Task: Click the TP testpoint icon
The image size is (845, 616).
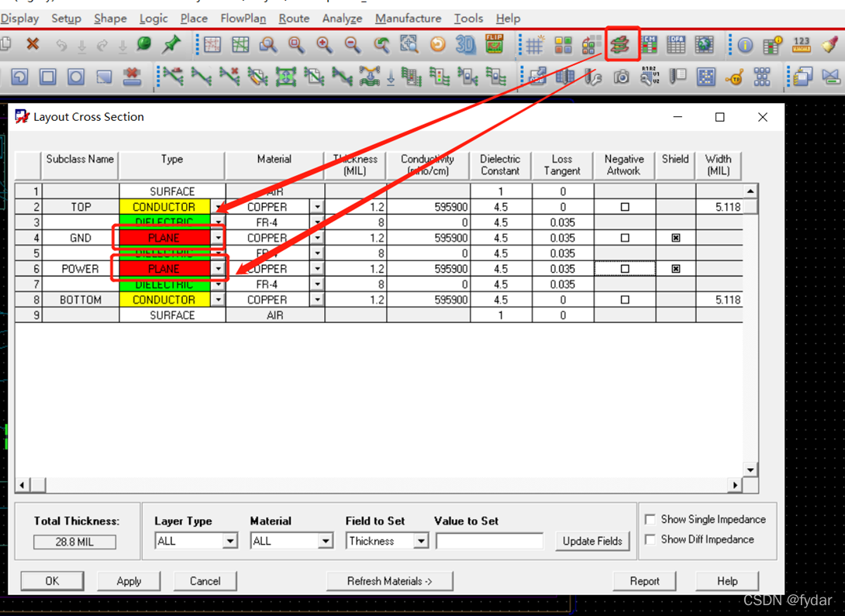Action: (x=734, y=77)
